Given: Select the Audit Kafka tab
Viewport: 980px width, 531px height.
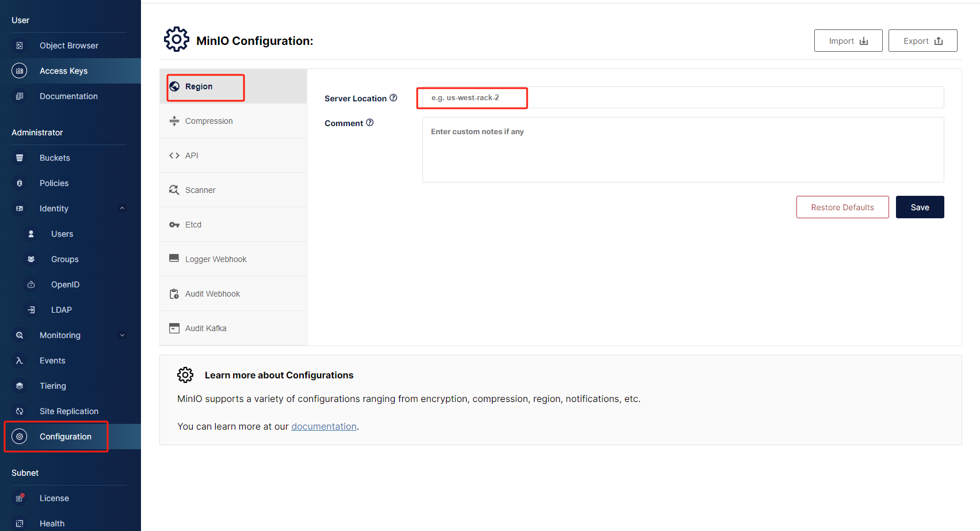Looking at the screenshot, I should [x=233, y=328].
